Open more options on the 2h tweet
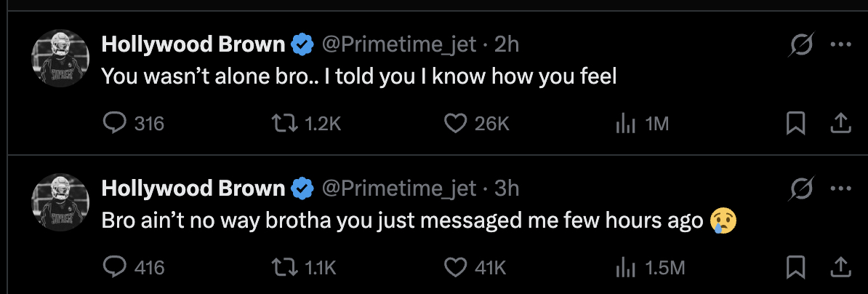Screen dimensions: 868x294 point(840,45)
